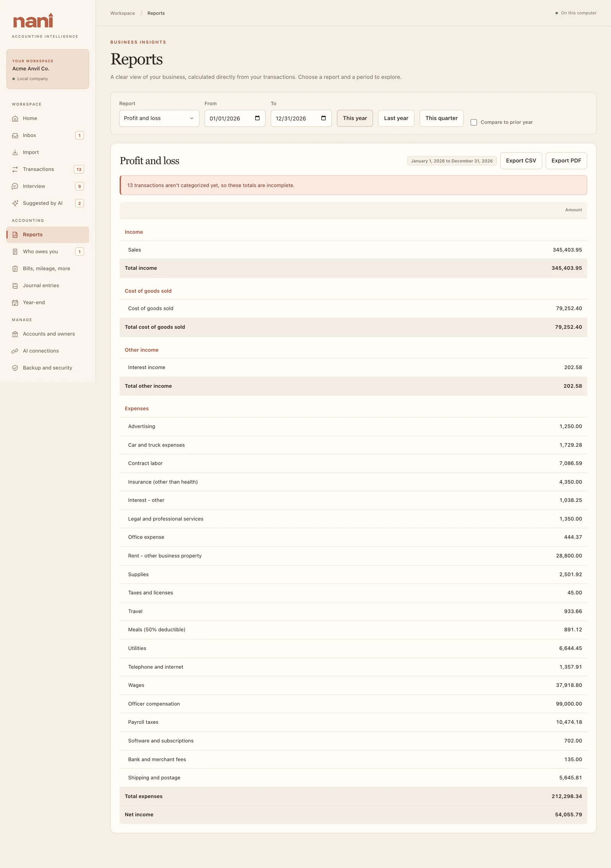Export the report as PDF
This screenshot has width=611, height=868.
566,161
